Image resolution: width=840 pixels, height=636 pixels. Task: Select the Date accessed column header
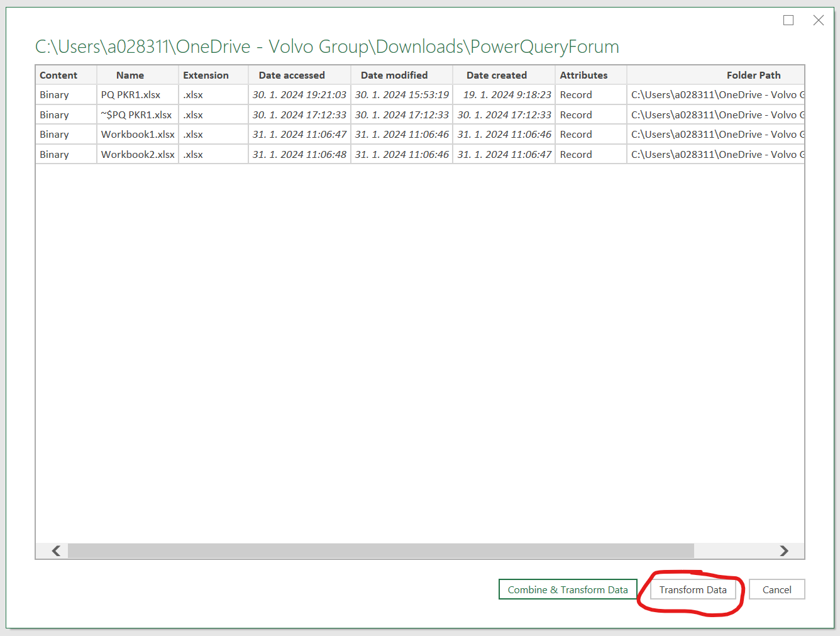coord(299,75)
